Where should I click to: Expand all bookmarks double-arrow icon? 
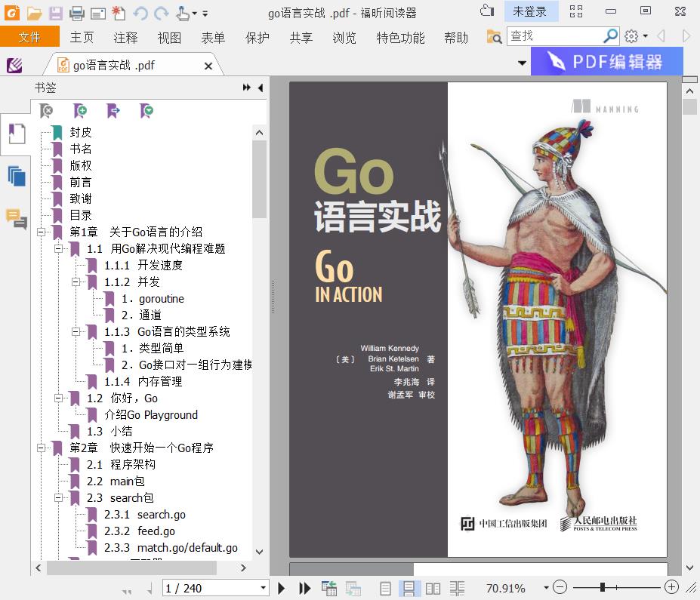click(x=246, y=88)
